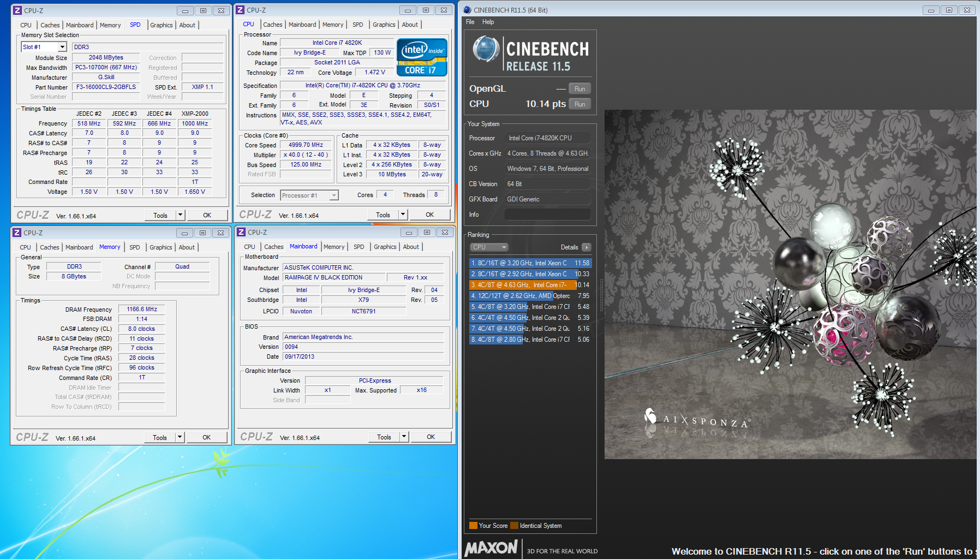Click the Core Speed 4999.70 MHz field

[x=306, y=145]
